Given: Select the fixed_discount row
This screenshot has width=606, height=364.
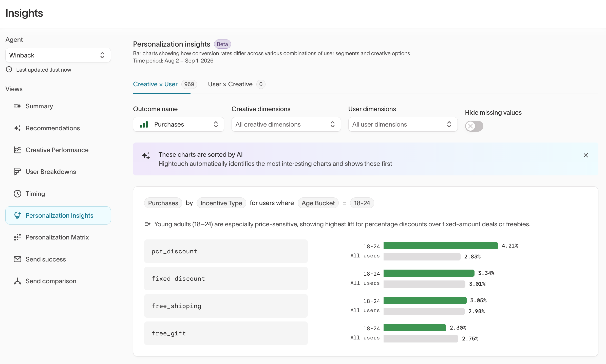Looking at the screenshot, I should click(226, 279).
